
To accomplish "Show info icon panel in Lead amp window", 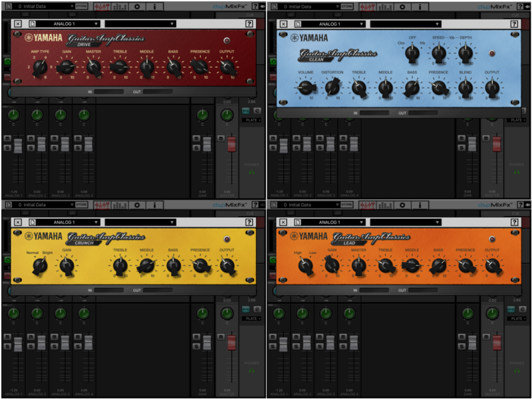I will pos(420,205).
